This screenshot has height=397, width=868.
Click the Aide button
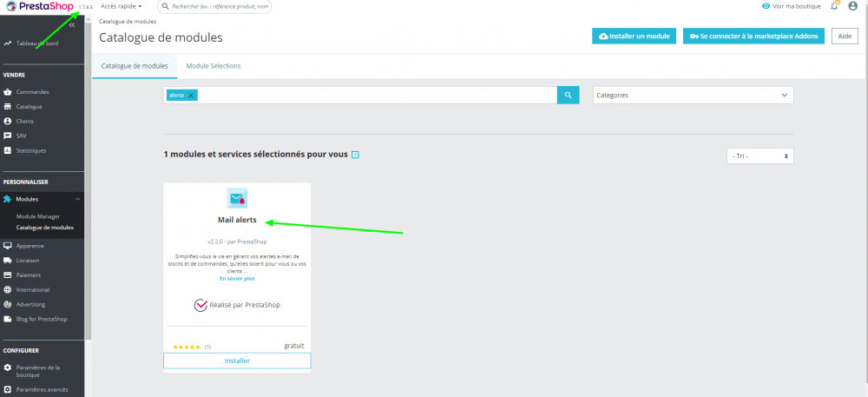[845, 36]
